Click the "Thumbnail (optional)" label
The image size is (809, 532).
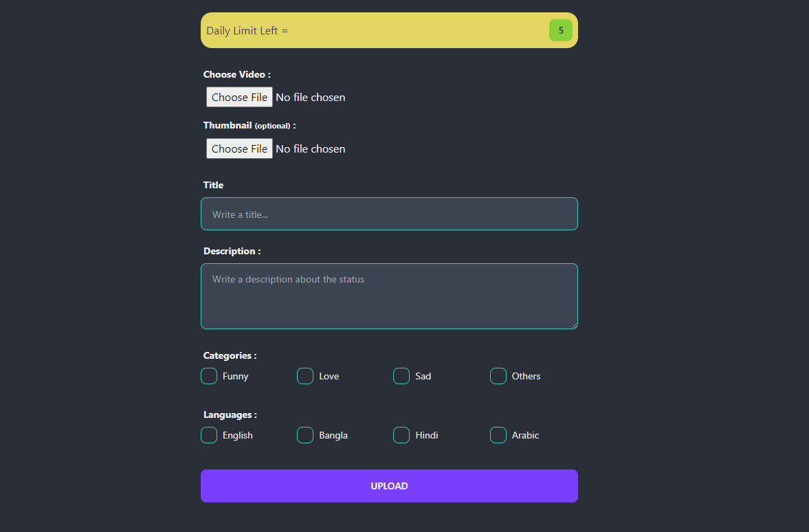[249, 126]
